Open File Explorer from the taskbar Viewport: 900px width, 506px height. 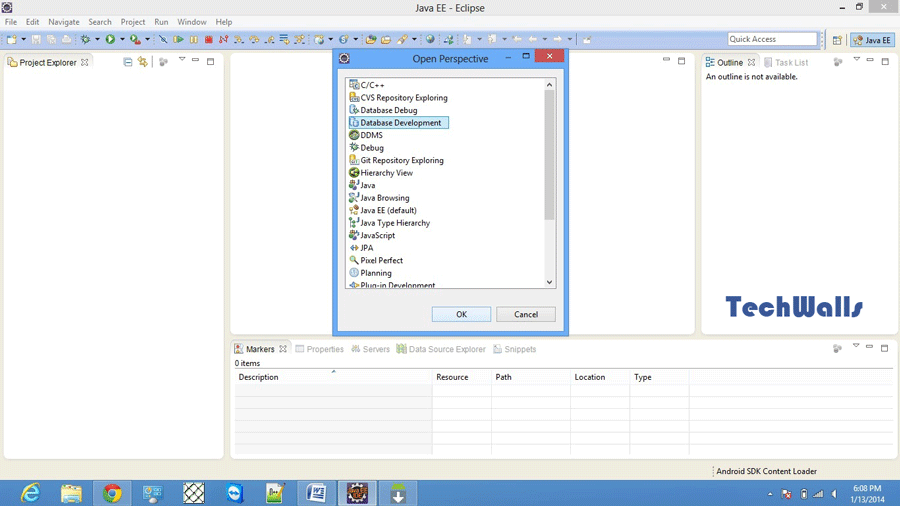pyautogui.click(x=71, y=493)
